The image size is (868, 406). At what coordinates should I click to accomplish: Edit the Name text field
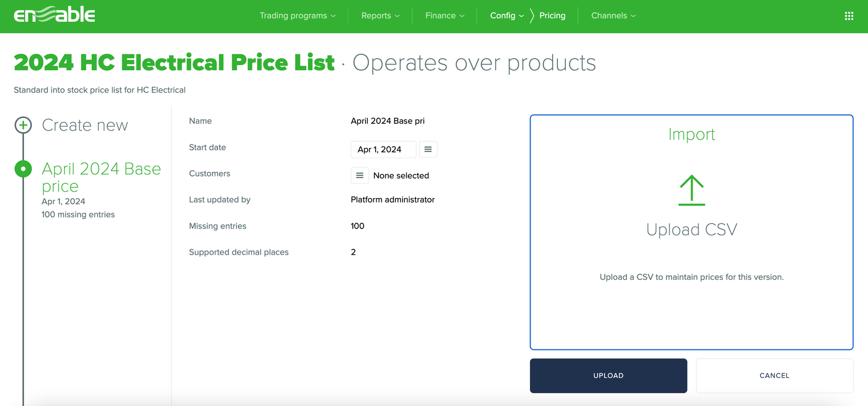[x=388, y=121]
